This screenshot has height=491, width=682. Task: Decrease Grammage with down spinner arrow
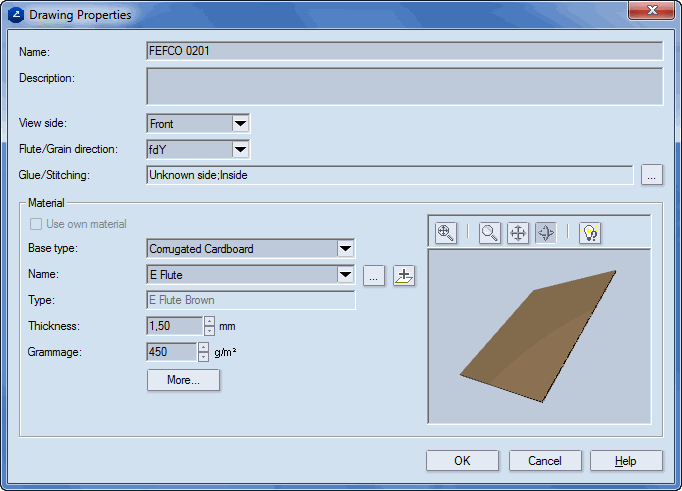tap(203, 357)
